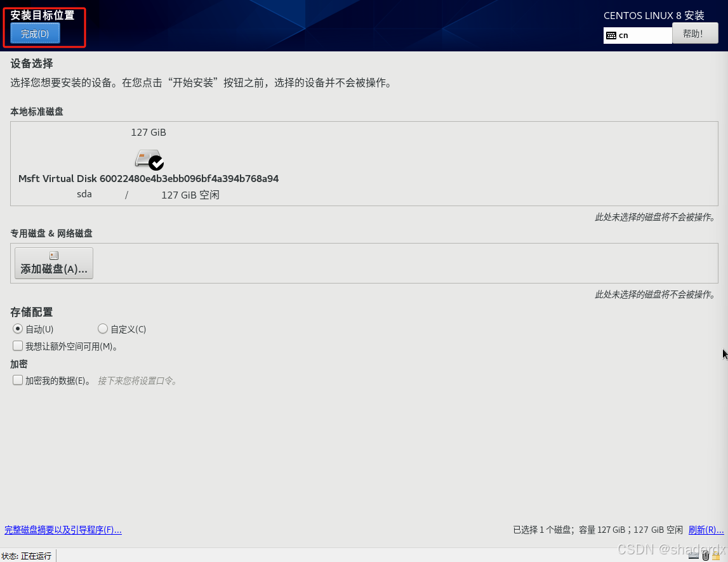Image resolution: width=728 pixels, height=562 pixels.
Task: Click the CENTOS LINUX 8 安装 title text
Action: (x=654, y=15)
